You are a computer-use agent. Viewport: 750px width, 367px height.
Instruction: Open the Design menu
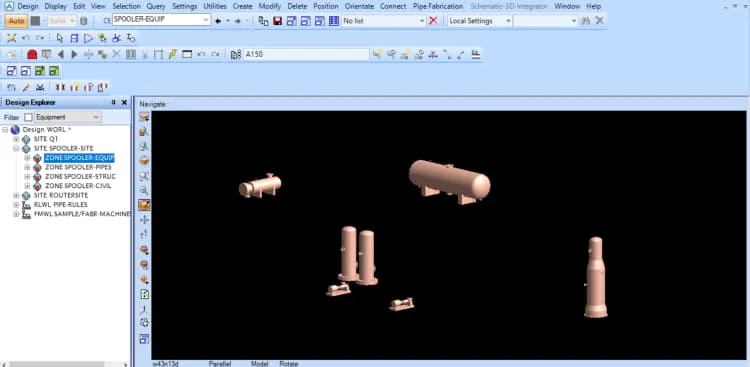pyautogui.click(x=27, y=6)
